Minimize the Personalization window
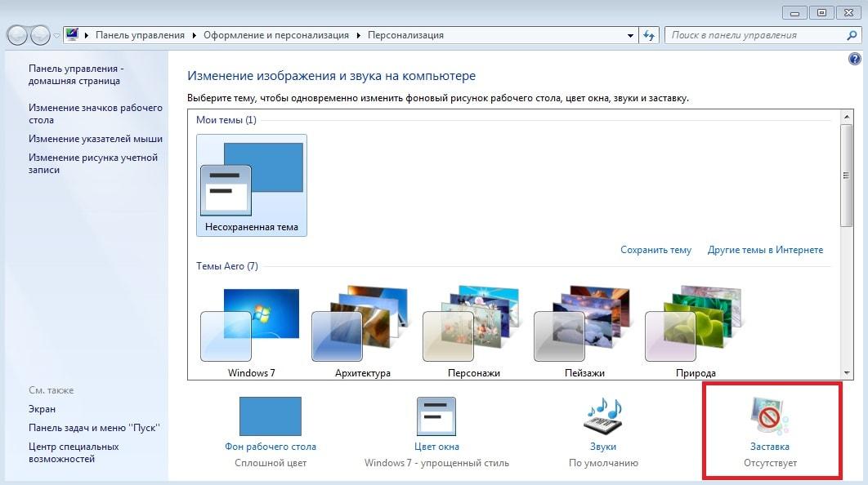Screen dimensions: 868x485 (794, 13)
